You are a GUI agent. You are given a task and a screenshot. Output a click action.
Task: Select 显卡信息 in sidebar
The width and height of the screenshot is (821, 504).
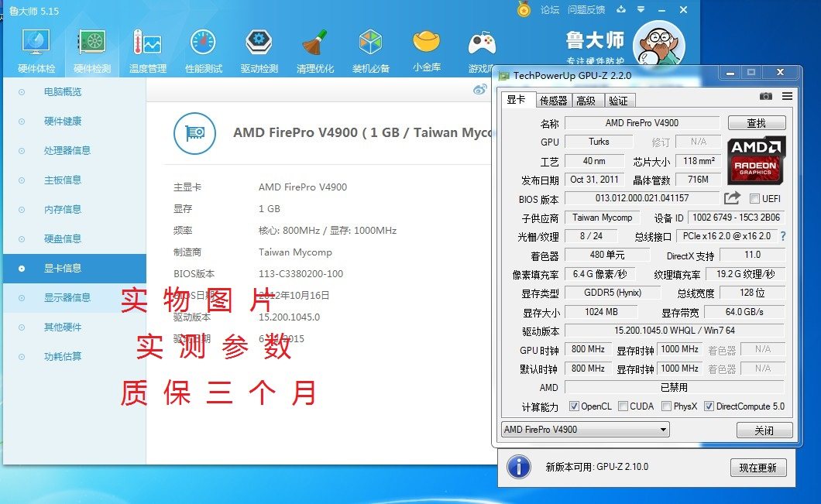click(x=74, y=269)
